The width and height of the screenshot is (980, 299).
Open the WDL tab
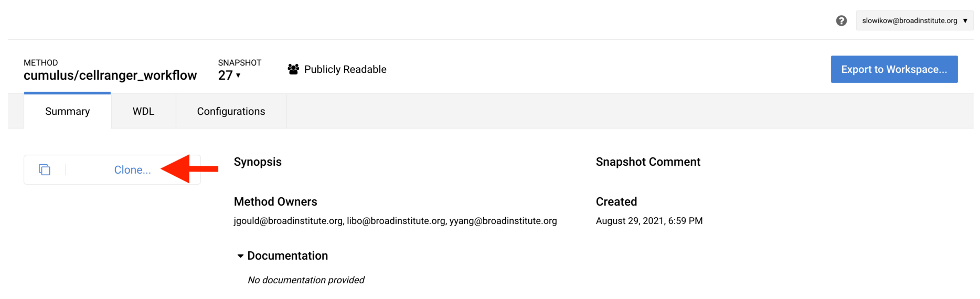(143, 111)
